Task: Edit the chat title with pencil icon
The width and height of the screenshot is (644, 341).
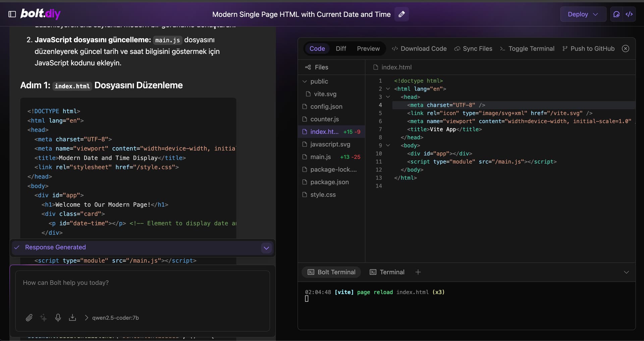Action: [401, 14]
